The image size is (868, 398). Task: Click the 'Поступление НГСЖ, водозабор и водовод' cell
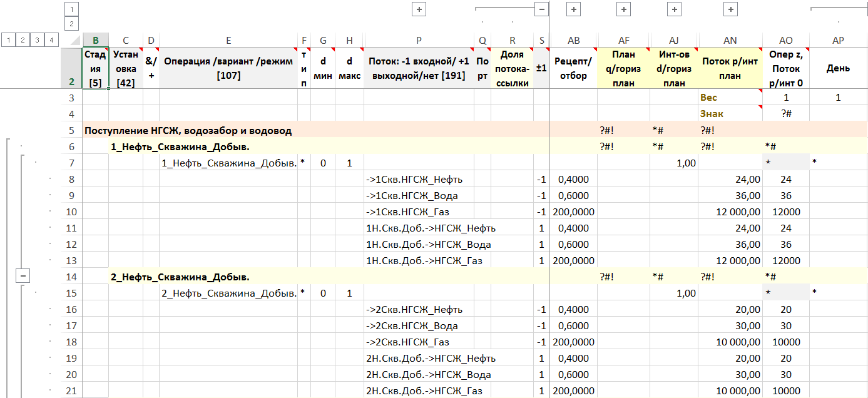188,131
